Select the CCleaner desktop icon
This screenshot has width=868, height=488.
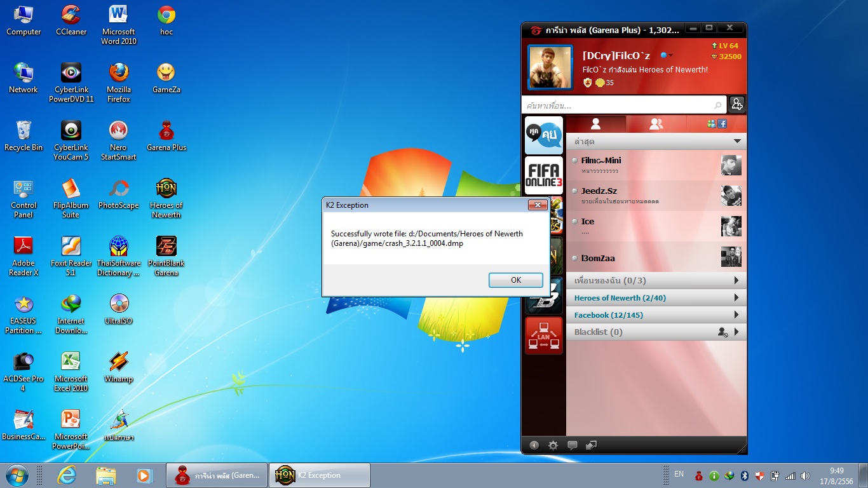(x=71, y=20)
